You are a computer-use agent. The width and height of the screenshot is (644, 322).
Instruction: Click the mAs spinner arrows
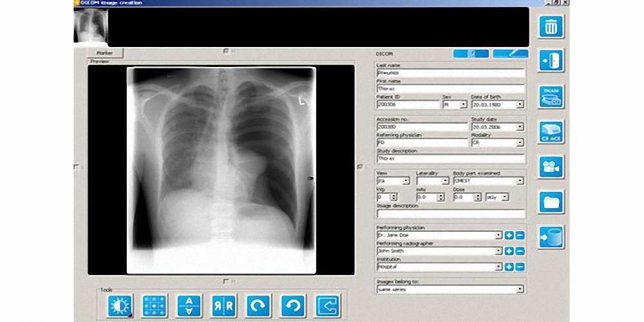[440, 197]
